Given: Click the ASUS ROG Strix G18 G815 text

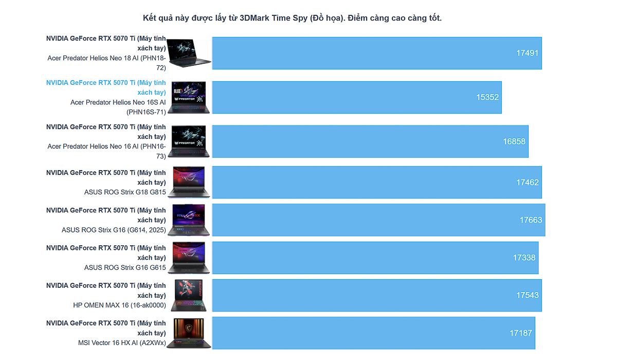Looking at the screenshot, I should point(125,192).
